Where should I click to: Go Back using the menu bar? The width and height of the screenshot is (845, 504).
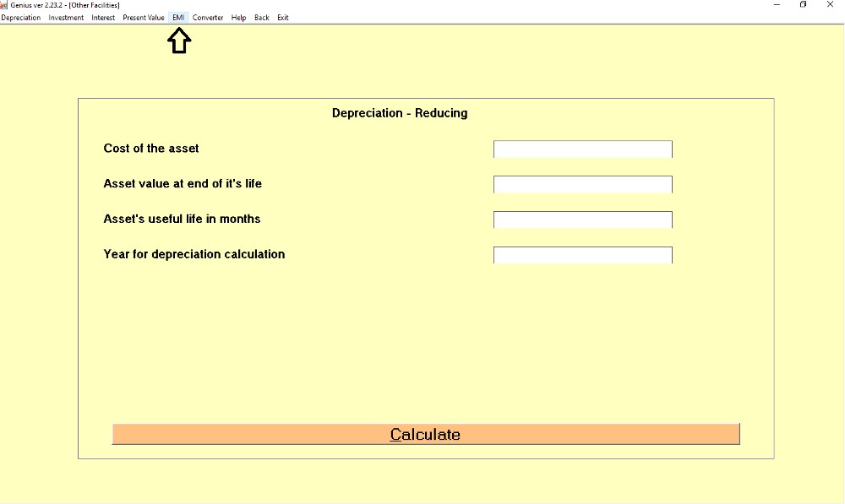[x=262, y=18]
